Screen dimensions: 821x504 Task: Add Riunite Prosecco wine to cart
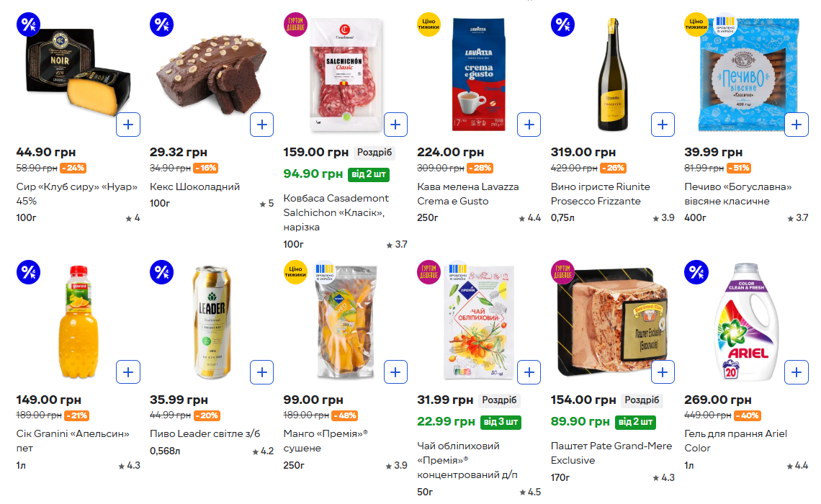click(x=663, y=125)
